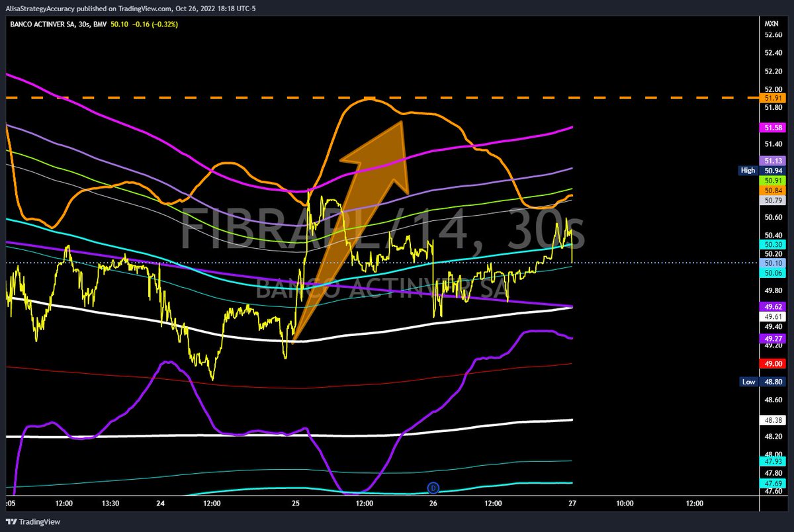
Task: Select the orange 50.84 price label
Action: tap(773, 190)
